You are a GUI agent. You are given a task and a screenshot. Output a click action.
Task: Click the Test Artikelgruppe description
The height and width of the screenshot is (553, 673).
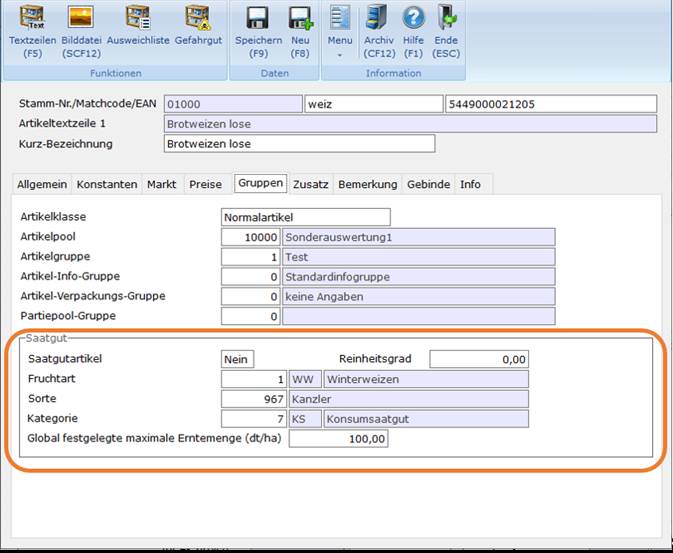click(418, 257)
